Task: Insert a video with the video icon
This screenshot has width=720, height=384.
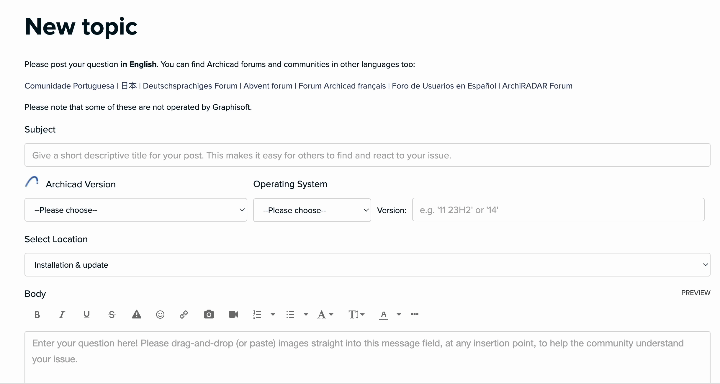Action: 233,315
